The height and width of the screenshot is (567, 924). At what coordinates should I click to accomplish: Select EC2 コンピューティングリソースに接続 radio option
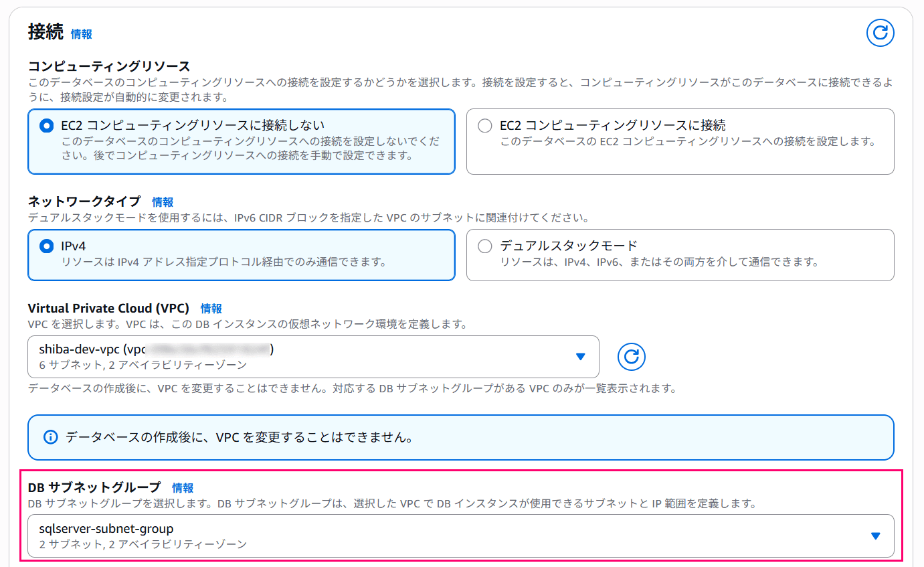pyautogui.click(x=485, y=126)
